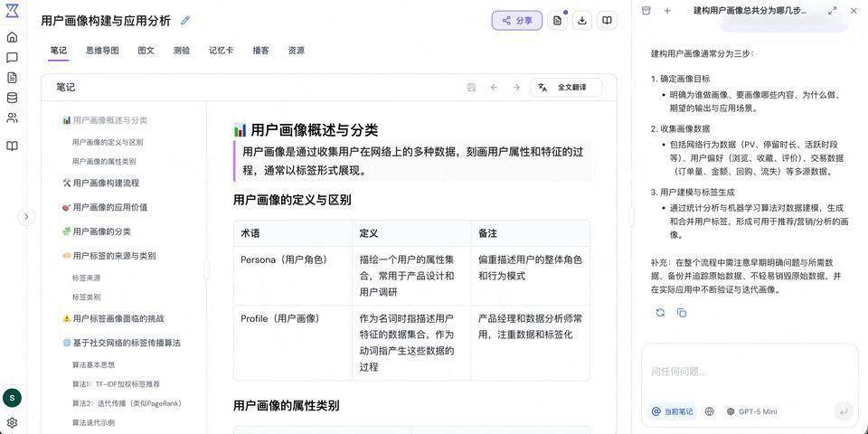
Task: Send message with enter arrow button
Action: 844,411
